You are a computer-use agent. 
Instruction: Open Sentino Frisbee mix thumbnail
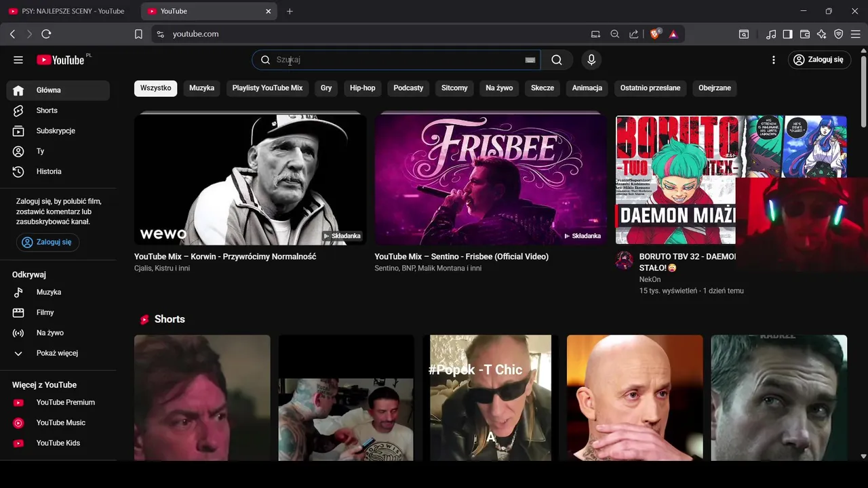point(491,179)
